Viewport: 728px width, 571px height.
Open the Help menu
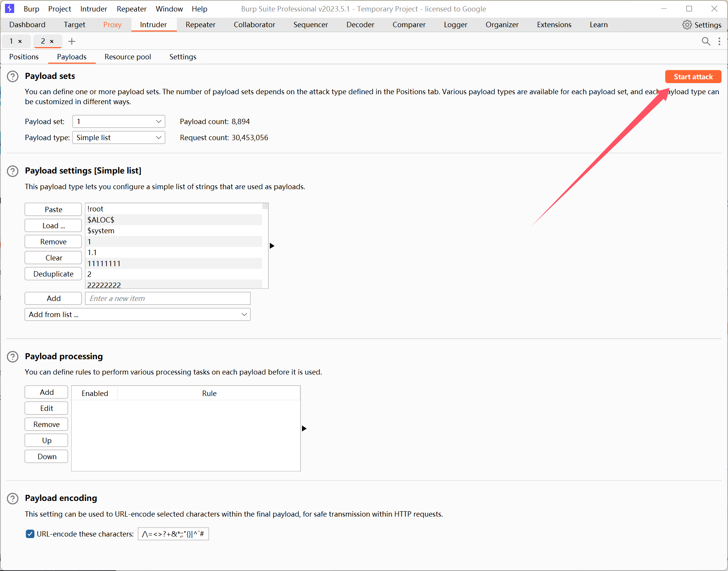pos(199,9)
